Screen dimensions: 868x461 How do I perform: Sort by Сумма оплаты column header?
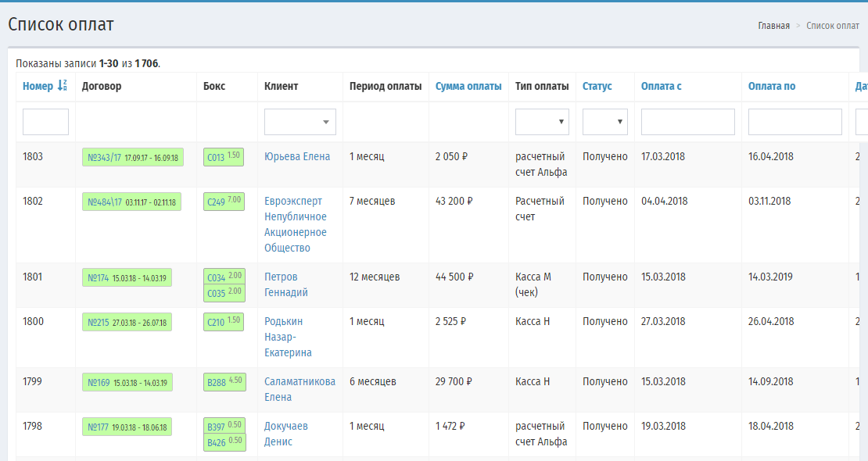pos(468,86)
